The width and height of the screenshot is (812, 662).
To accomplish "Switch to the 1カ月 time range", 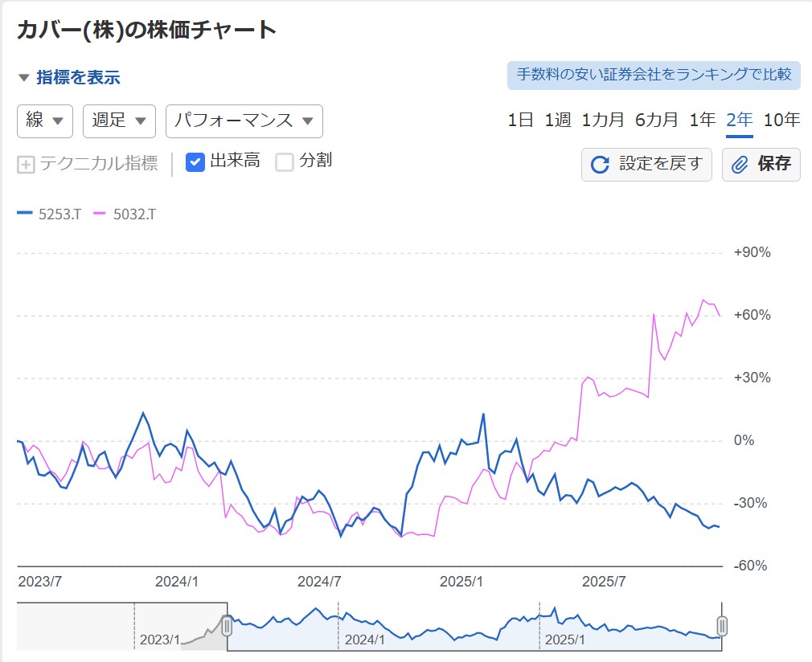I will click(x=603, y=121).
